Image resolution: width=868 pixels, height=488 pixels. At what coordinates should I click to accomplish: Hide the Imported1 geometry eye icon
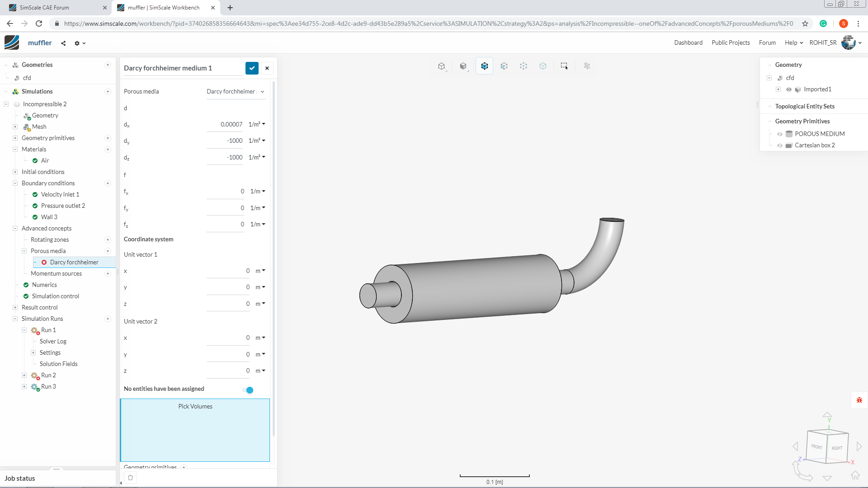[789, 89]
